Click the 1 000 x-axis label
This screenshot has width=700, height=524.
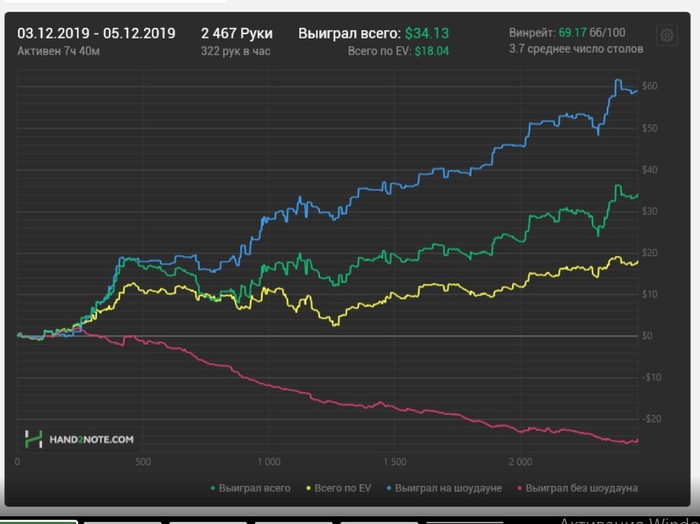coord(269,462)
